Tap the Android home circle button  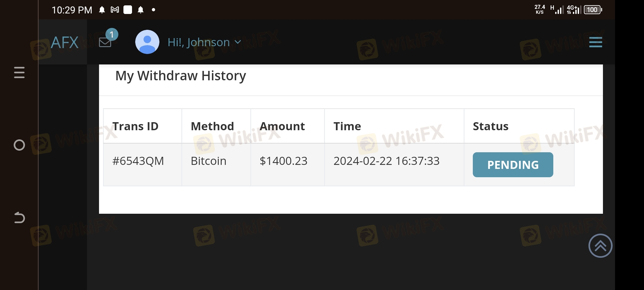[x=19, y=145]
